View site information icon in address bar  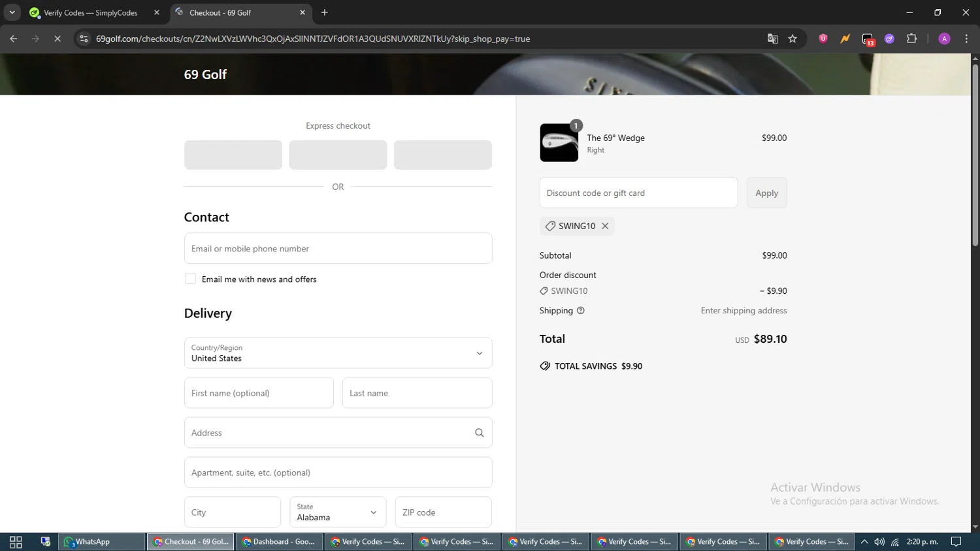coord(84,39)
